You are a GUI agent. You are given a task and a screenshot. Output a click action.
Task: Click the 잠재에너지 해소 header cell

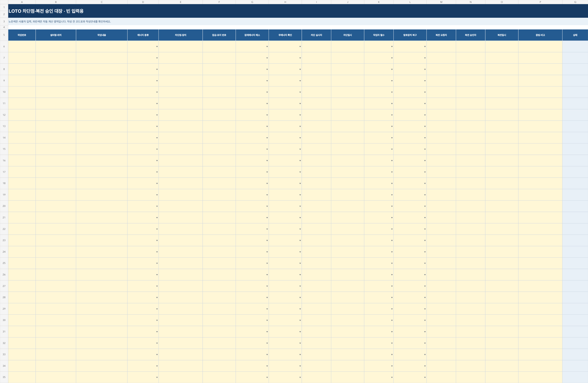(252, 35)
